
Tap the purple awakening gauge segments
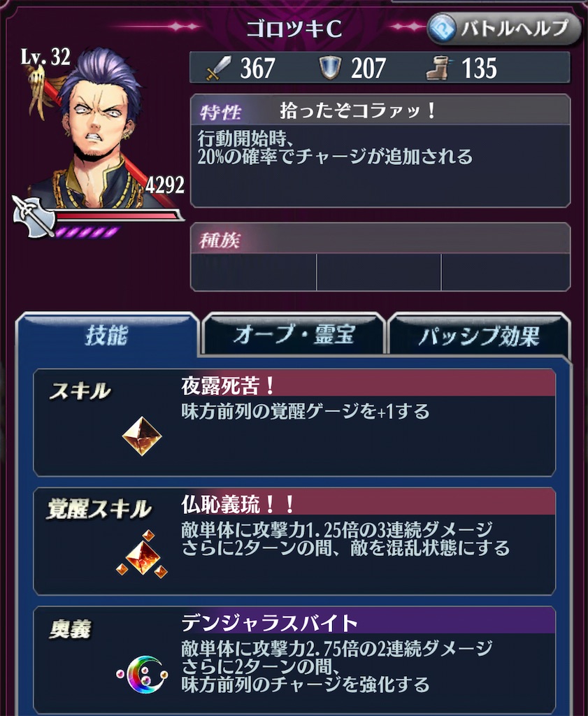pyautogui.click(x=87, y=231)
